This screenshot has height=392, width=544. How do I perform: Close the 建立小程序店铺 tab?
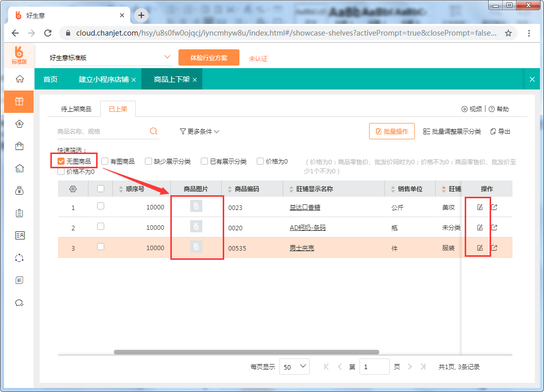coord(134,80)
